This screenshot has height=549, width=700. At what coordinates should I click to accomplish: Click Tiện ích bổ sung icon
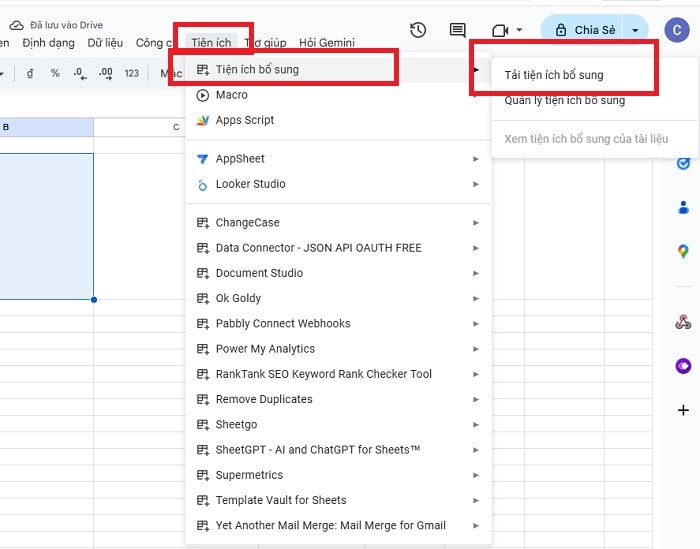[203, 70]
